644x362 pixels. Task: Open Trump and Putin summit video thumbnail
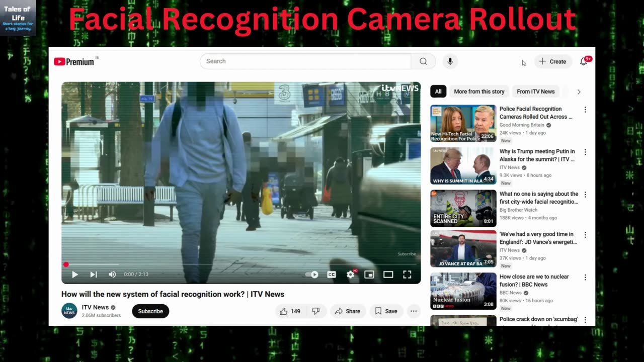[x=463, y=166]
